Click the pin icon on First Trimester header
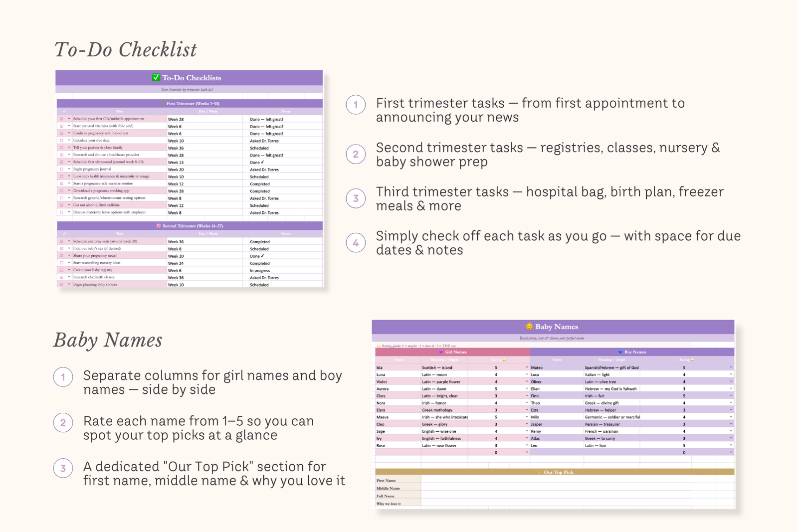The height and width of the screenshot is (532, 798). (162, 103)
